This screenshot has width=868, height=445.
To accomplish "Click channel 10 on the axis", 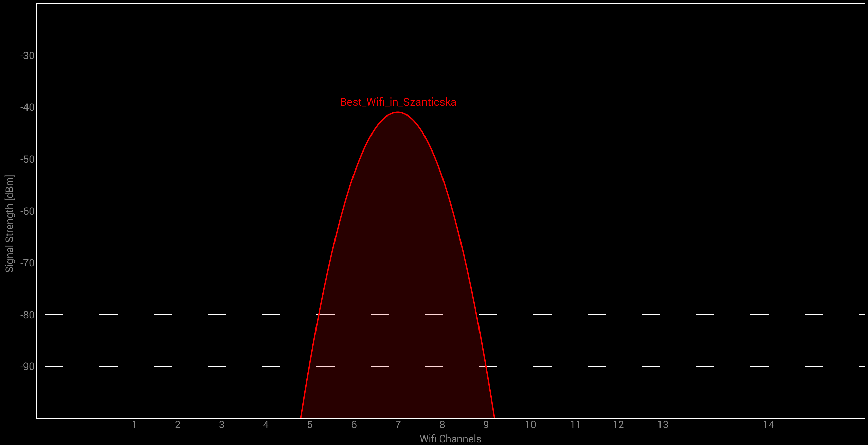I will coord(530,425).
